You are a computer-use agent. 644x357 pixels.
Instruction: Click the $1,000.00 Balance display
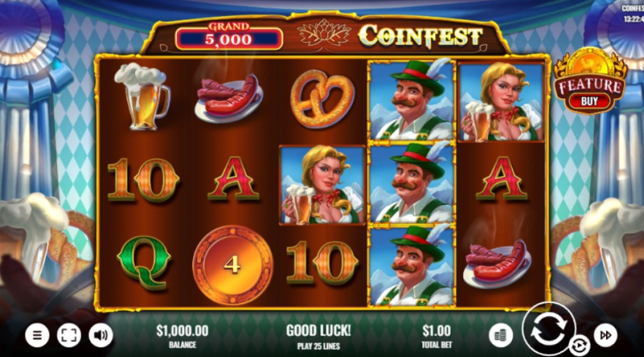(x=182, y=330)
